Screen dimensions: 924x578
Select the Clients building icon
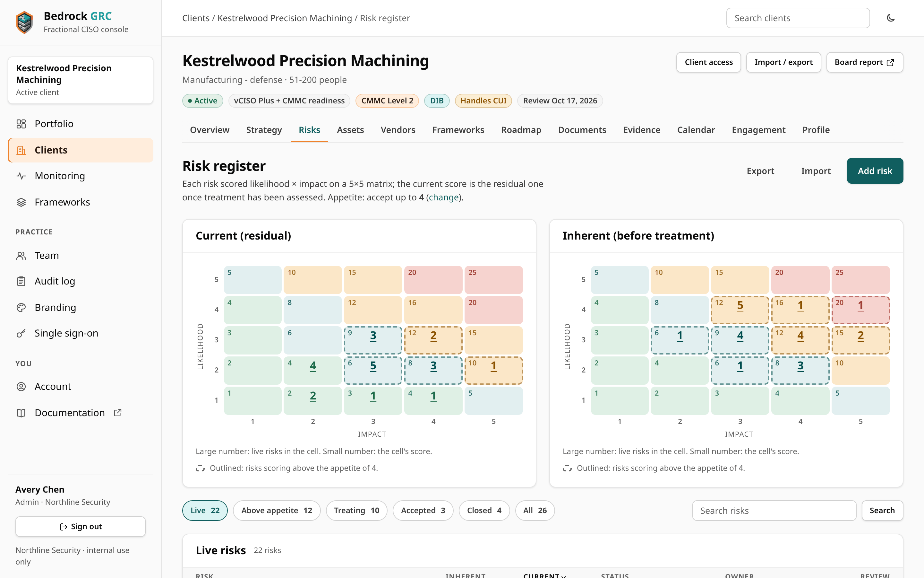[21, 150]
